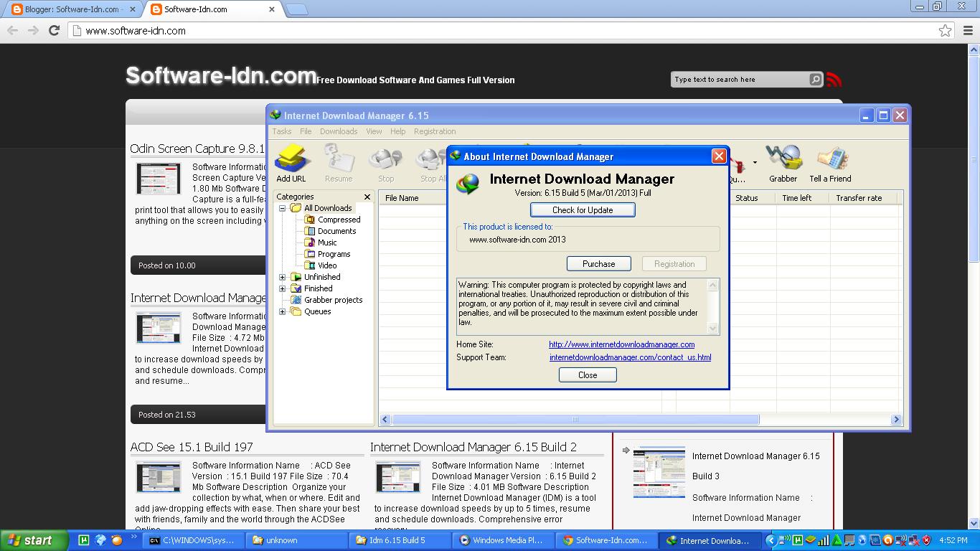
Task: Open Windows Media Player taskbar item
Action: [504, 540]
